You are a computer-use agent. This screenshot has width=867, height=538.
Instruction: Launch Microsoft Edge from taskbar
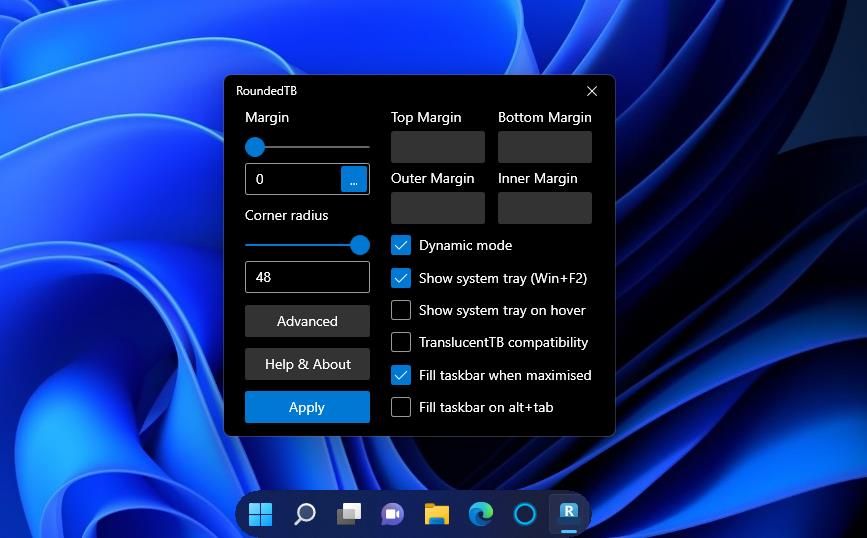pos(480,514)
